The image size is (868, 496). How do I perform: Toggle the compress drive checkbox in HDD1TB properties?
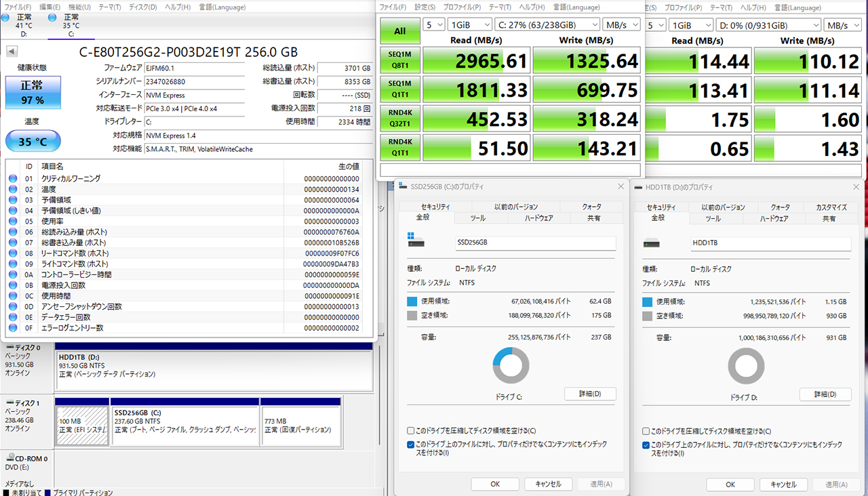point(646,431)
